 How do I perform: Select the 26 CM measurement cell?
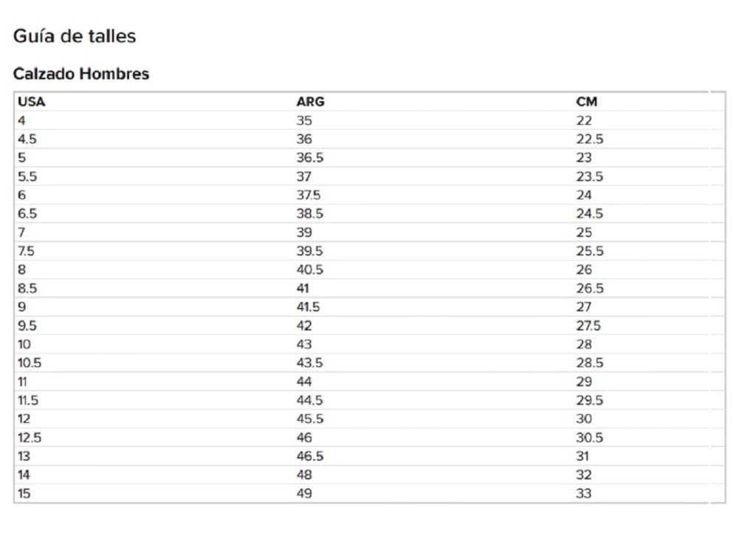click(584, 269)
